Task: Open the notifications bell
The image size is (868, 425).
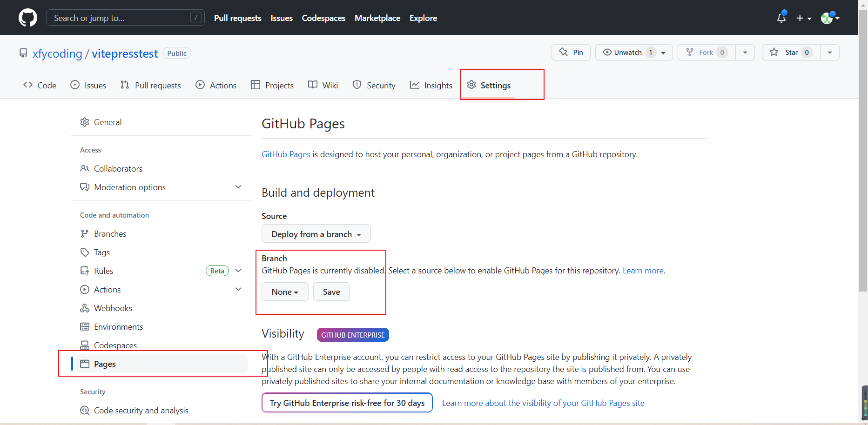Action: (x=781, y=18)
